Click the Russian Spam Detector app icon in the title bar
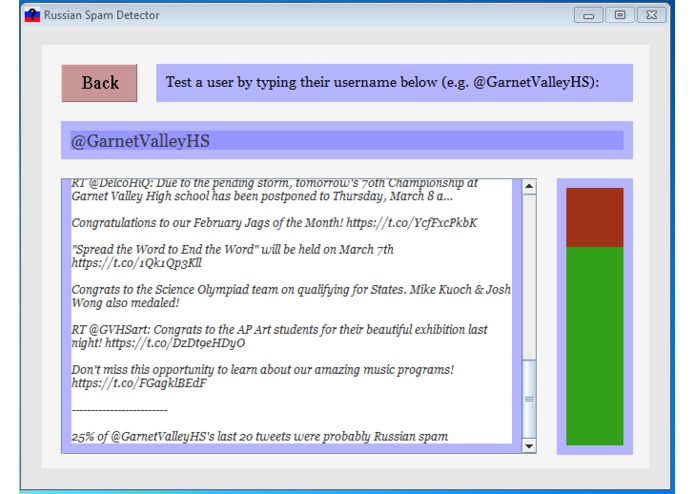 [x=32, y=15]
